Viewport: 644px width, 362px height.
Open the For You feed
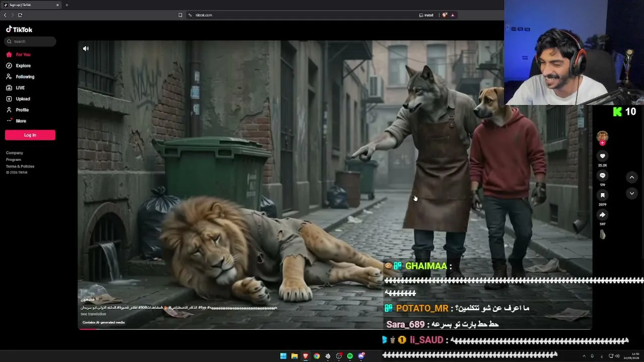coord(19,54)
